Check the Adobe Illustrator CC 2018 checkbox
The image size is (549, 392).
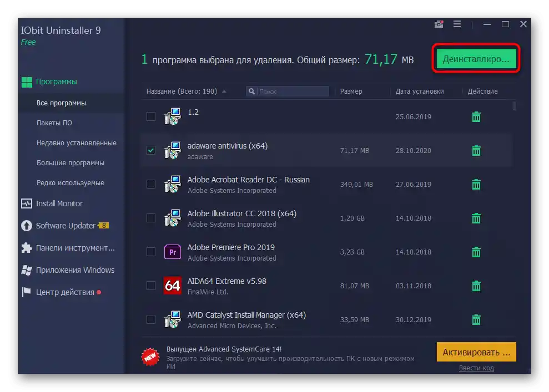151,218
